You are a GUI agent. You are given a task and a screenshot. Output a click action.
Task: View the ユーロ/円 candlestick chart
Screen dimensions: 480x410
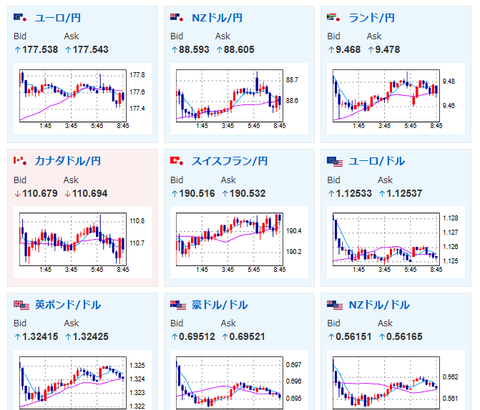(x=82, y=99)
